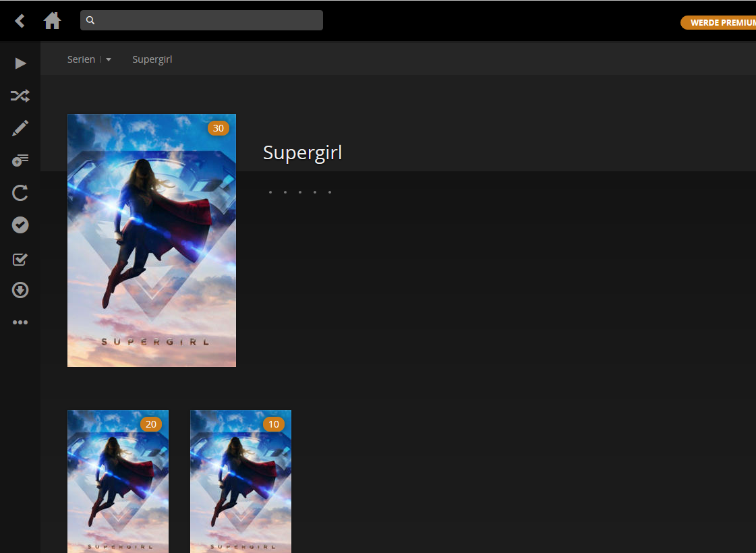Go back with the left chevron
The width and height of the screenshot is (756, 553).
(x=20, y=21)
